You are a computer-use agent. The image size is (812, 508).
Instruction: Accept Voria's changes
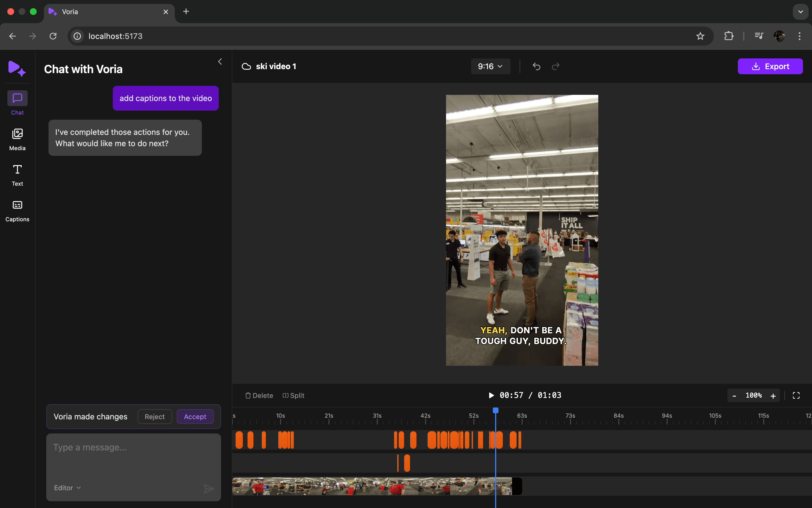click(195, 417)
